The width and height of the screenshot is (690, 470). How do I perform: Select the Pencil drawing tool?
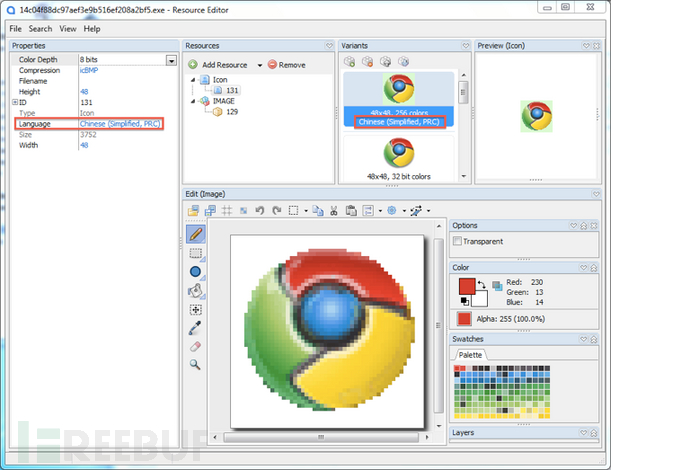196,234
